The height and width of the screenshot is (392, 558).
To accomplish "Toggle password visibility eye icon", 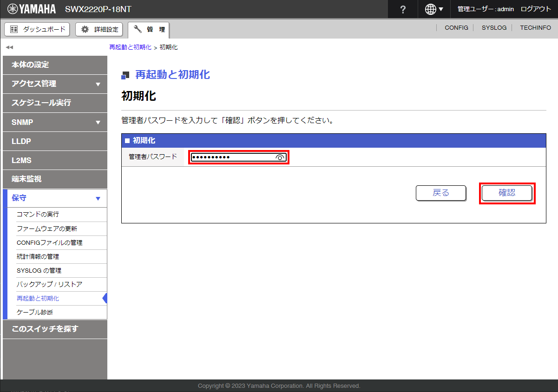I will pos(280,157).
